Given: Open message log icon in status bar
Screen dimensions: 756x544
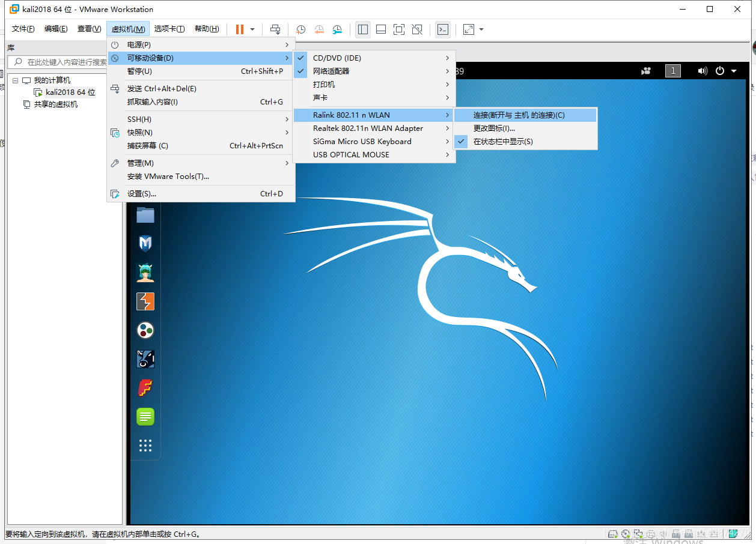Looking at the screenshot, I should (733, 533).
